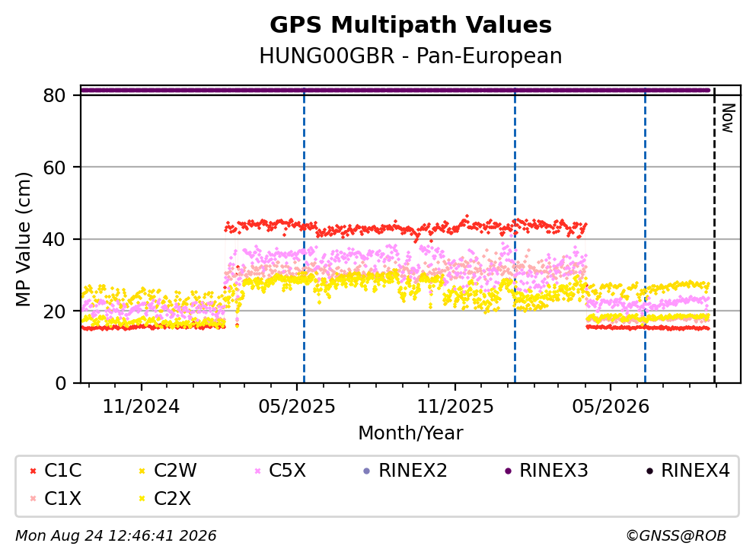Viewport: 756px width, 559px height.
Task: Click the 80 y-axis tick label
Action: point(55,95)
